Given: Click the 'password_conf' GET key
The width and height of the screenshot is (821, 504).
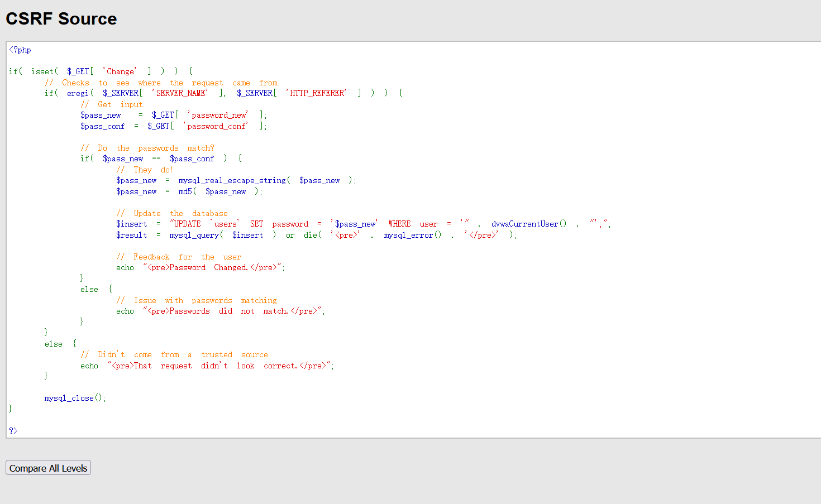Looking at the screenshot, I should [216, 126].
